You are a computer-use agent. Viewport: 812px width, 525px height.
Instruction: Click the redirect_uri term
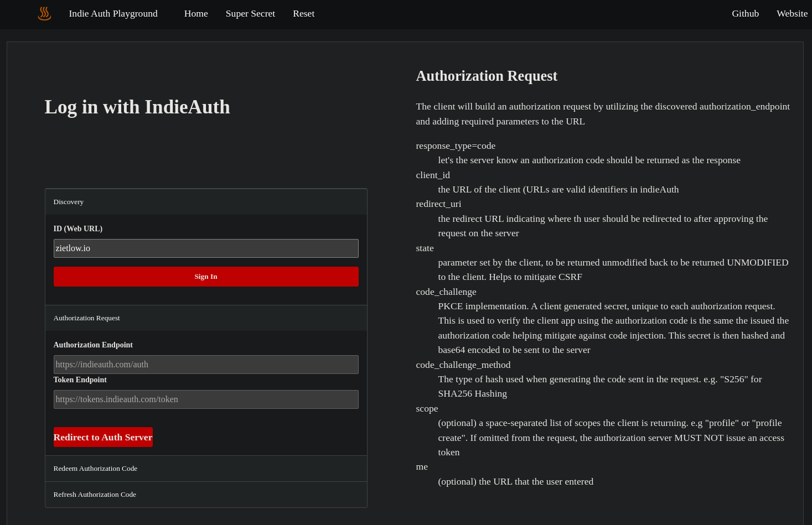click(x=438, y=204)
